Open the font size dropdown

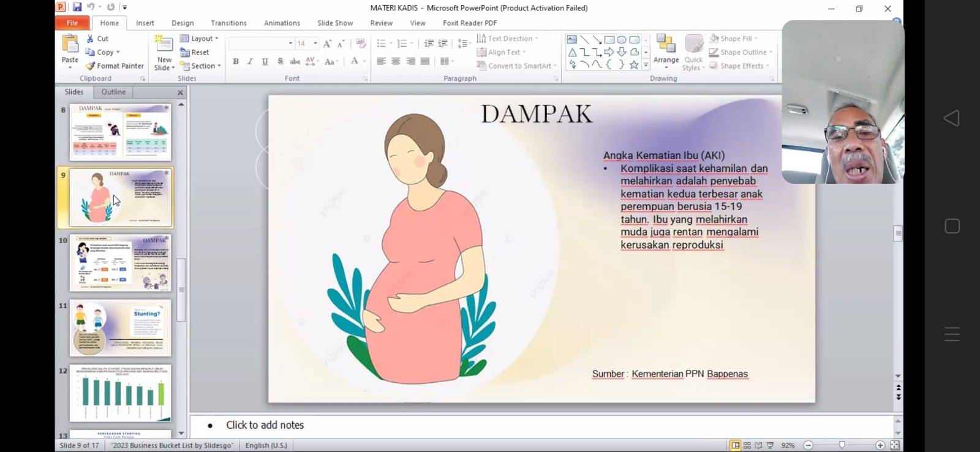[x=315, y=43]
